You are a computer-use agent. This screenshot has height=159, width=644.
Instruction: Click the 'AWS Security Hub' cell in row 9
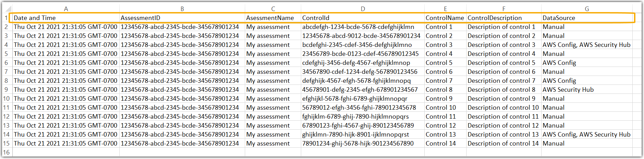point(568,90)
